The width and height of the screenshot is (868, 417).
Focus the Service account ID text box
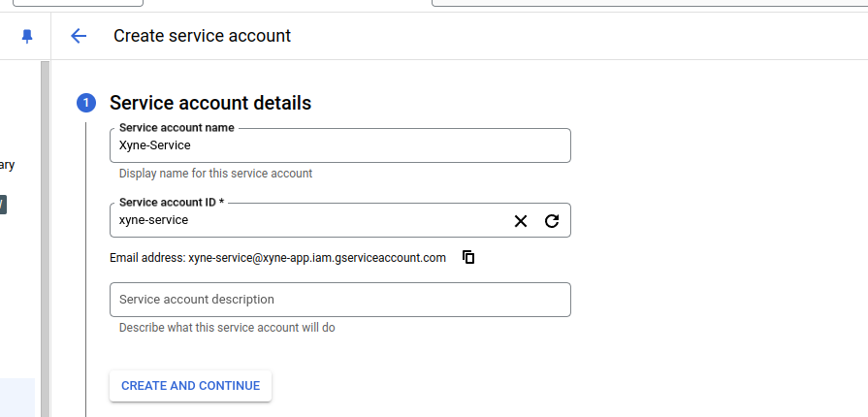click(x=310, y=220)
